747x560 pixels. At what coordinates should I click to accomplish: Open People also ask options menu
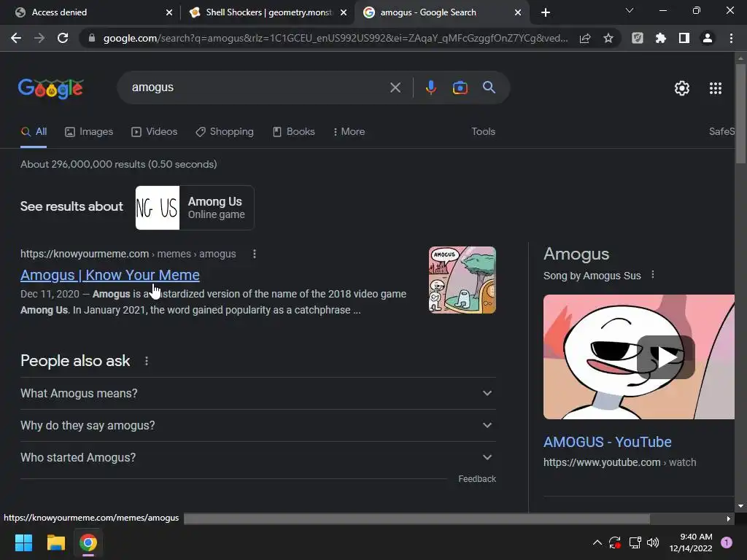tap(147, 361)
